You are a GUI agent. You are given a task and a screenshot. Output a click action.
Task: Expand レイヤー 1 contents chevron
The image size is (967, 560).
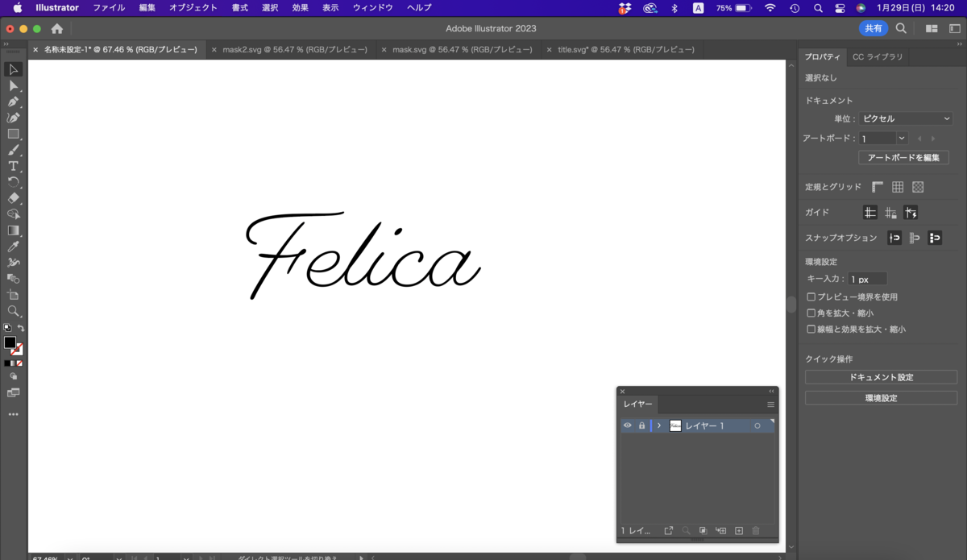(659, 425)
